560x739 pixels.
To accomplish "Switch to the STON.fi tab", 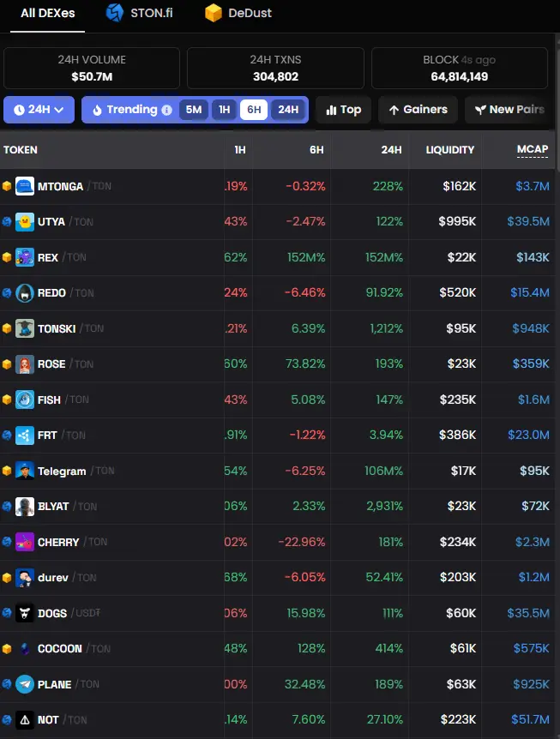I will [x=139, y=13].
